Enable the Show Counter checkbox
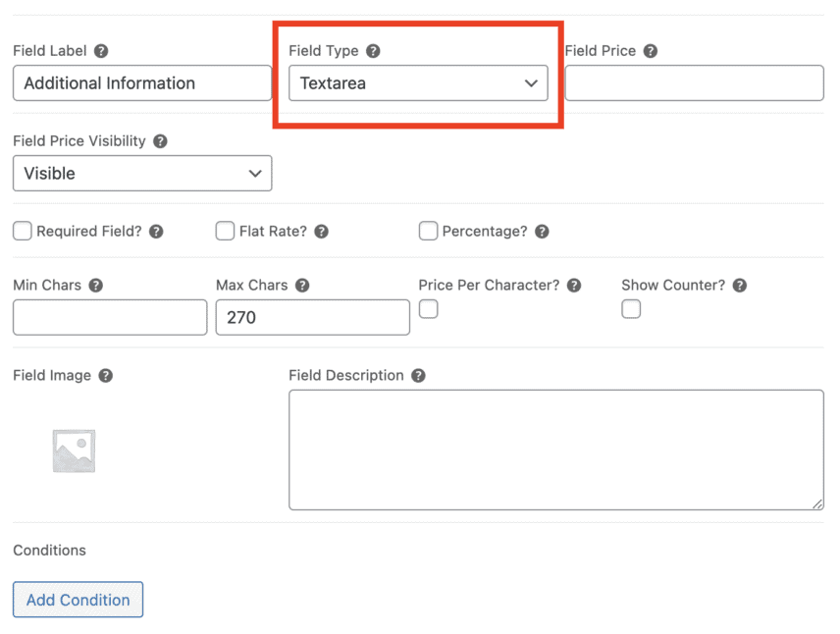 point(631,309)
